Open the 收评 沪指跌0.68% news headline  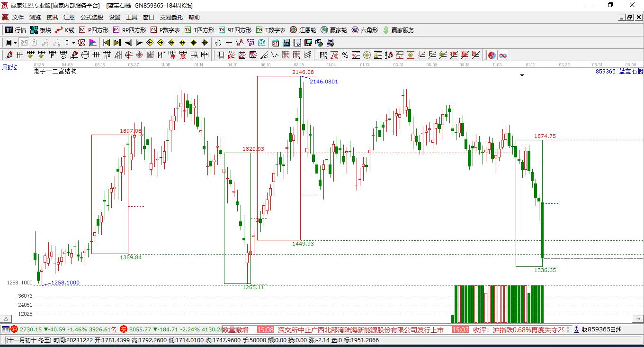click(519, 329)
